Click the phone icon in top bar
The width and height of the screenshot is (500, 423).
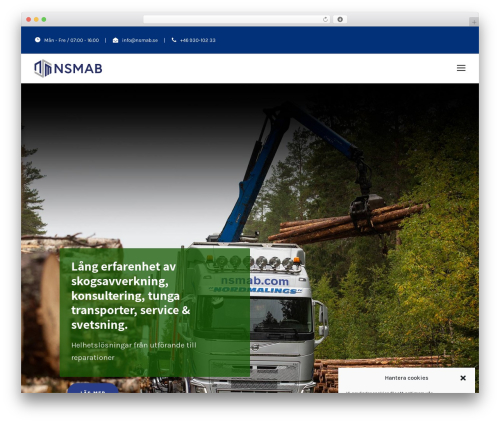(x=174, y=40)
